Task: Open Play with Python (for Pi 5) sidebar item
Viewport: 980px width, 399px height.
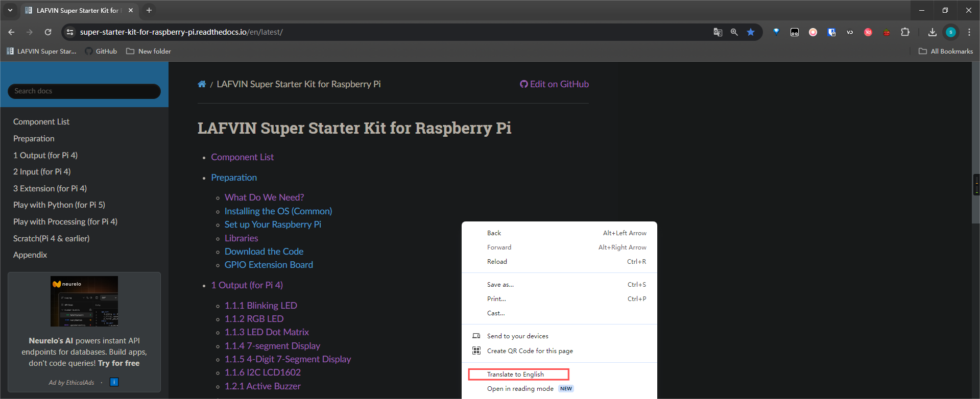Action: (x=59, y=205)
